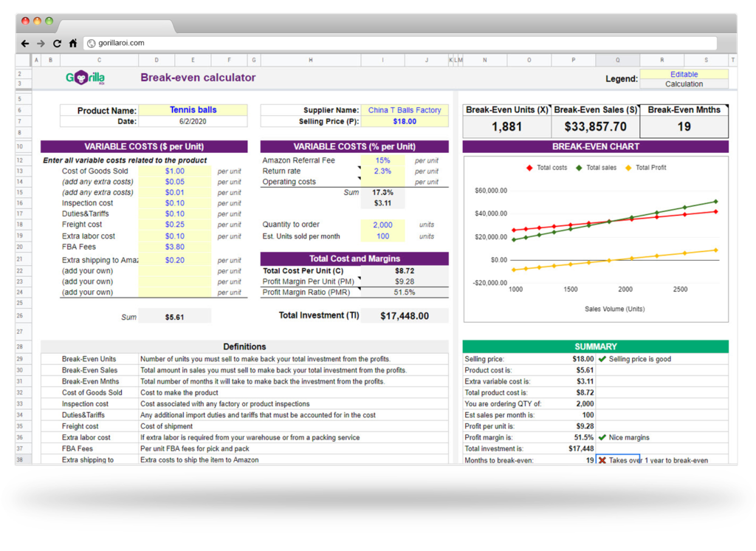
Task: Click the red X on months to break-even
Action: pyautogui.click(x=602, y=460)
